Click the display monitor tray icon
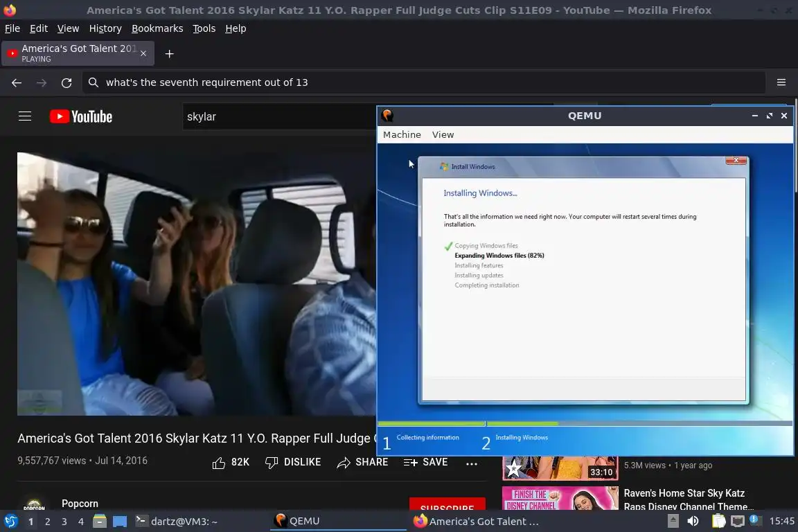798x532 pixels. (x=737, y=521)
